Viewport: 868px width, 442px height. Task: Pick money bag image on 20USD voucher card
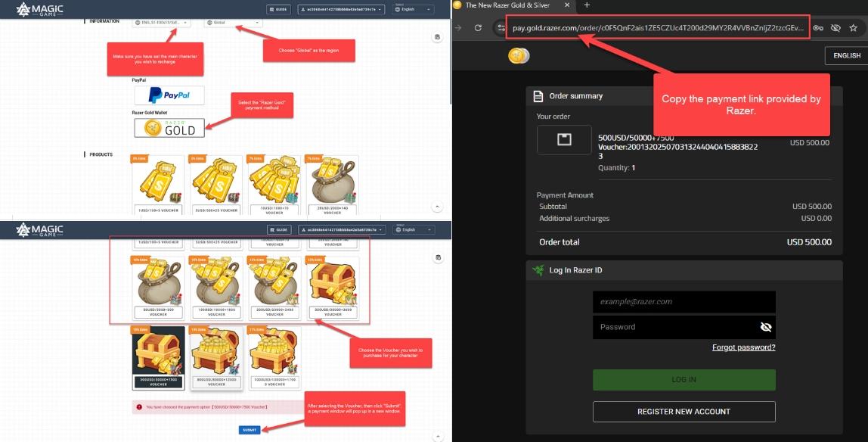332,179
